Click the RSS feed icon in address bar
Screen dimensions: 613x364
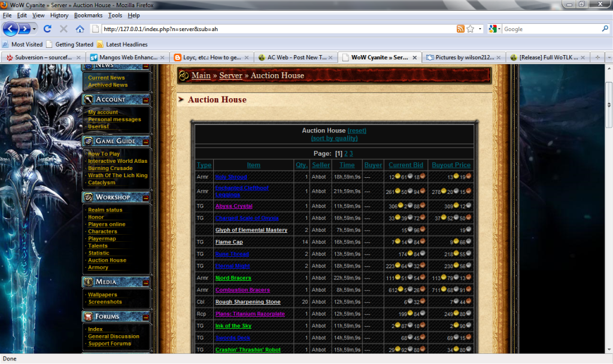click(460, 29)
